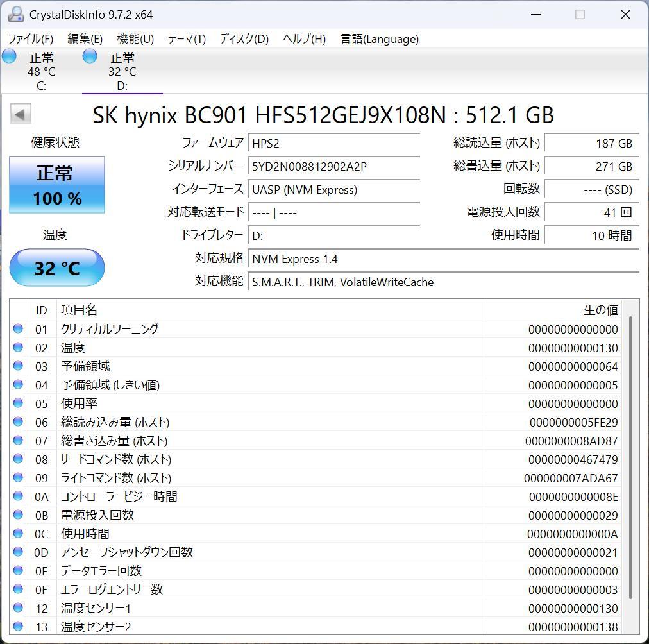The image size is (649, 644).
Task: Click status dot for 0E データエラー回数
Action: (18, 570)
